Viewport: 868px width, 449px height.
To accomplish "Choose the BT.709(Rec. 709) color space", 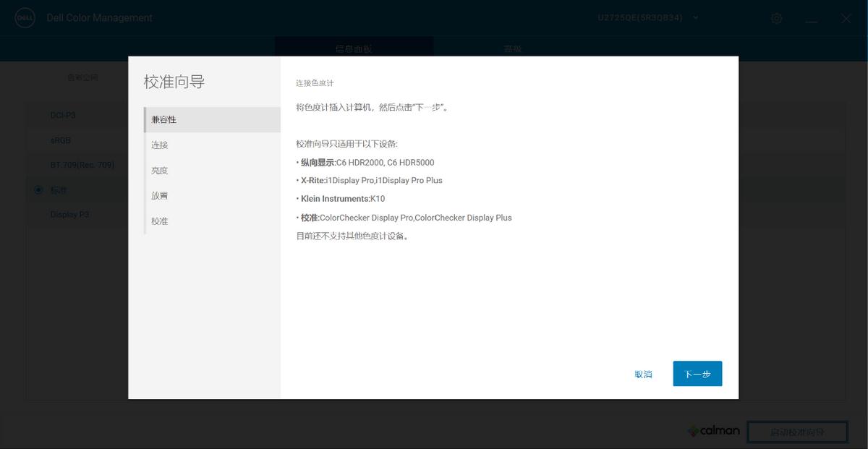I will coord(82,165).
